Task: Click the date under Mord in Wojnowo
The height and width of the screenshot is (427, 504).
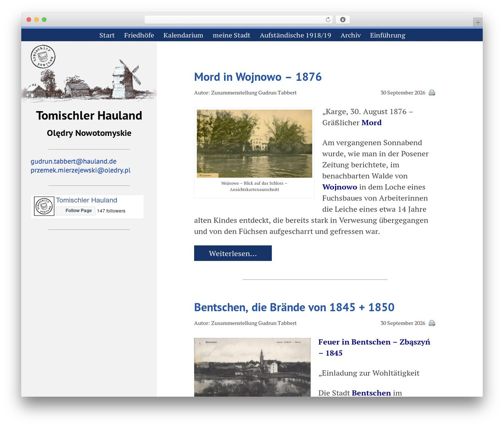Action: (403, 93)
